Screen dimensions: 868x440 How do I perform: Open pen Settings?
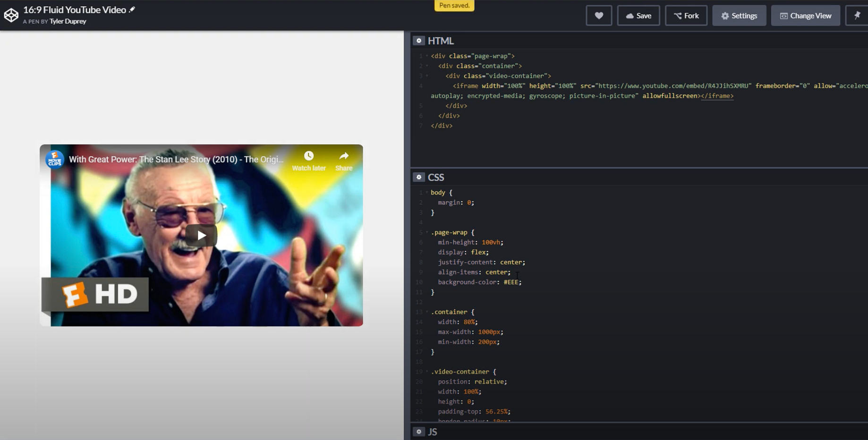coord(739,16)
